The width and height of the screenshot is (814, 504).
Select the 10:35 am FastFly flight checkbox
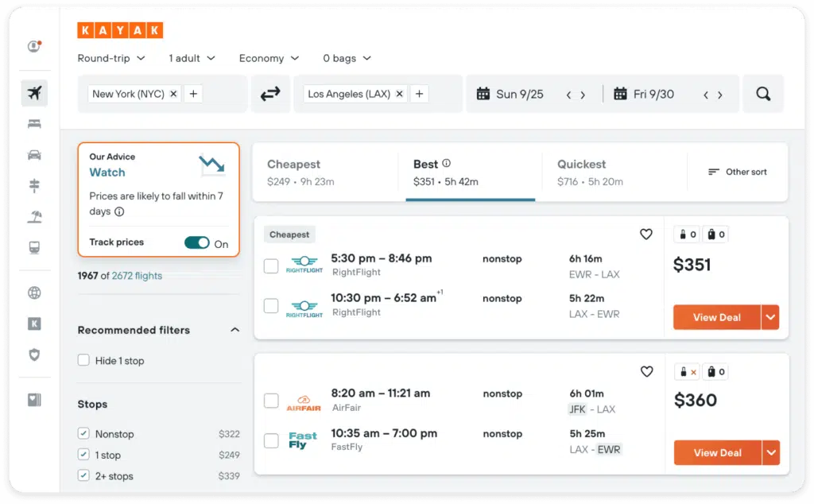[271, 440]
